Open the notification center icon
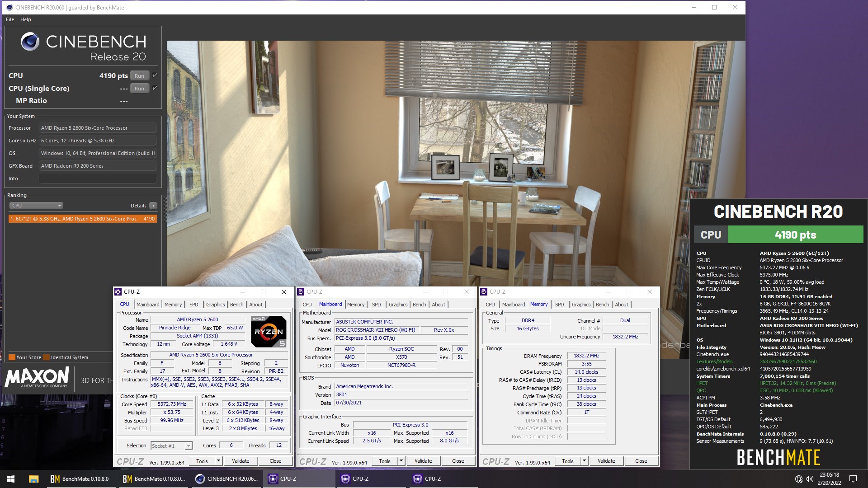The height and width of the screenshot is (488, 868). (853, 479)
